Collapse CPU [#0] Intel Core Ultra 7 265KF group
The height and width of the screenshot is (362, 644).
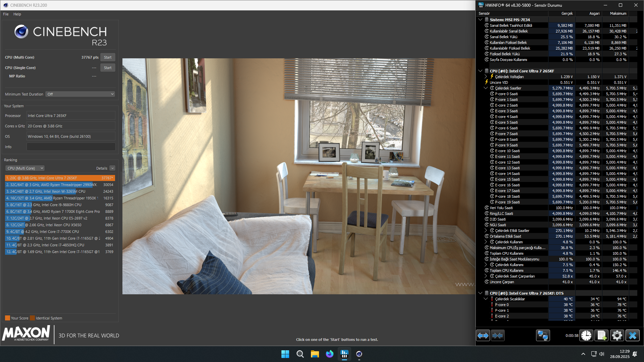click(480, 71)
